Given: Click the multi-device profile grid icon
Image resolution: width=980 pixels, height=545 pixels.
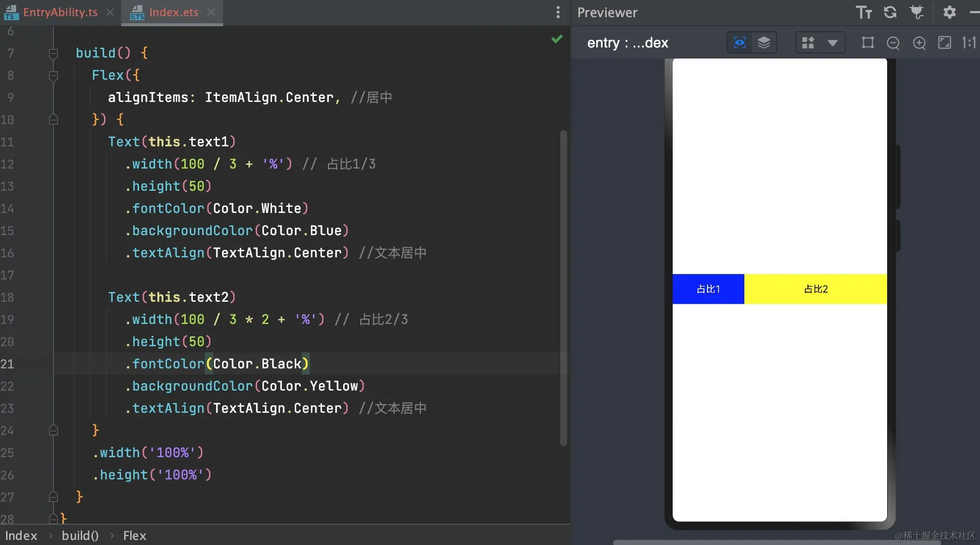Looking at the screenshot, I should point(808,42).
